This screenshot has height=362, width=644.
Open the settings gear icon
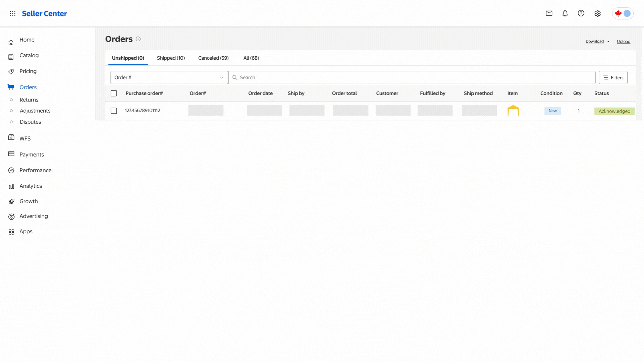pyautogui.click(x=597, y=14)
